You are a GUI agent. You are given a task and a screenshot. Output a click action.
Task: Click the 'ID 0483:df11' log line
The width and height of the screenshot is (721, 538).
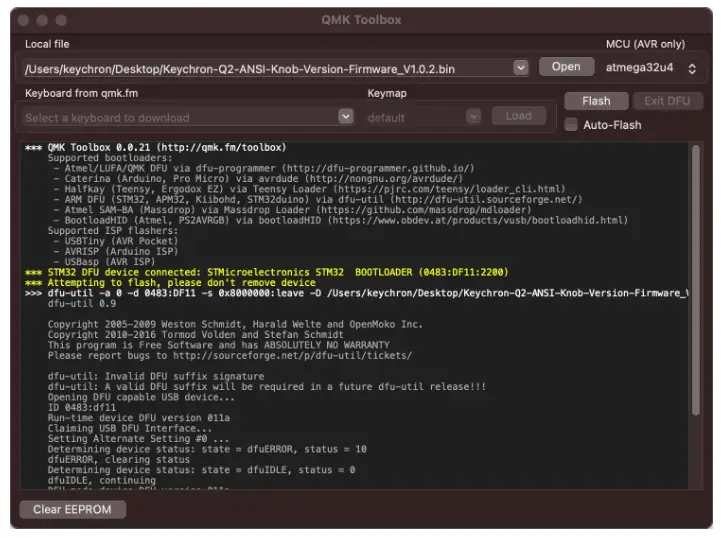tap(82, 407)
